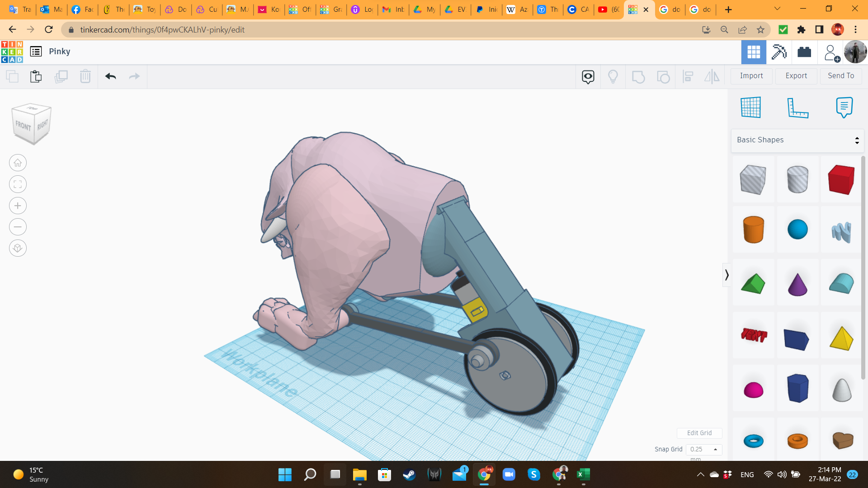Click the Fit all in view icon
Screen dimensions: 868x488
(18, 184)
